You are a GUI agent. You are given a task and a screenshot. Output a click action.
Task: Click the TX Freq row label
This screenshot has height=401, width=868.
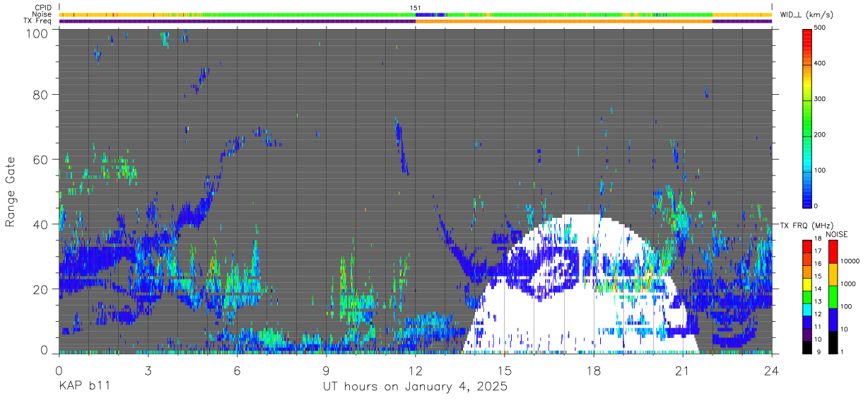tap(38, 21)
